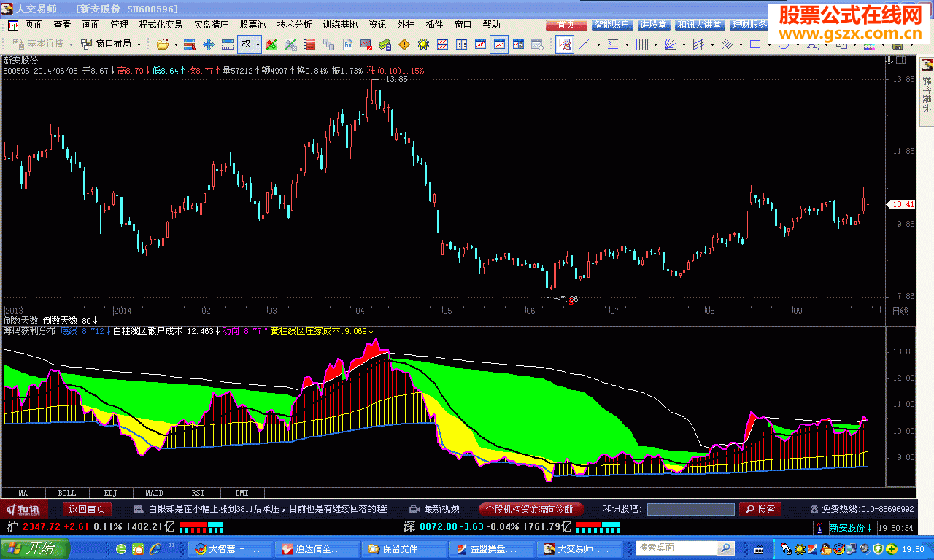
Task: Open dropdown arrow next to 权 button
Action: [x=259, y=44]
